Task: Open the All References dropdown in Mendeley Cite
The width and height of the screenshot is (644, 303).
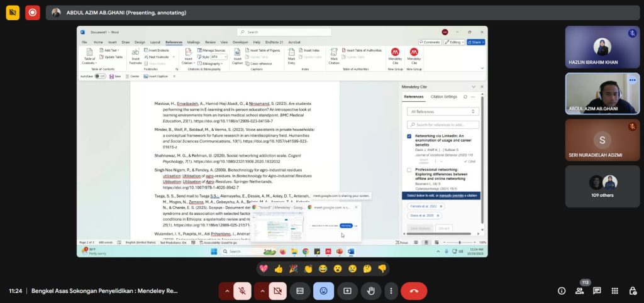Action: tap(443, 112)
